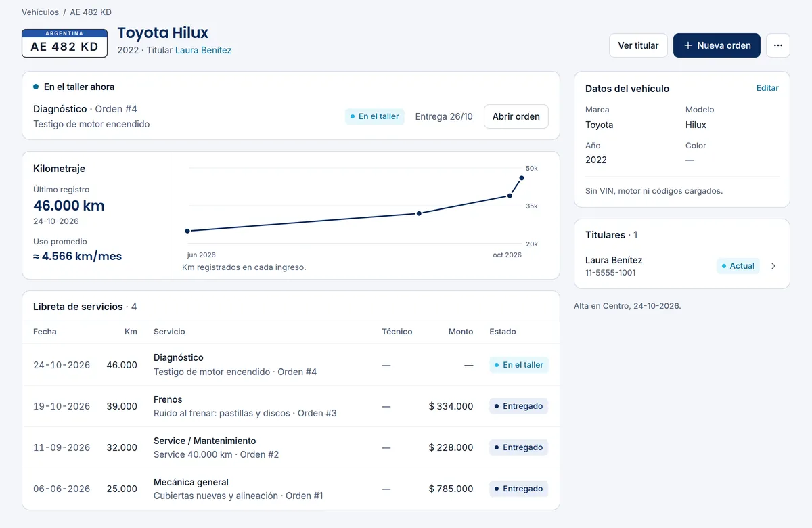Open the Ver titular button
The height and width of the screenshot is (528, 812).
pyautogui.click(x=638, y=45)
